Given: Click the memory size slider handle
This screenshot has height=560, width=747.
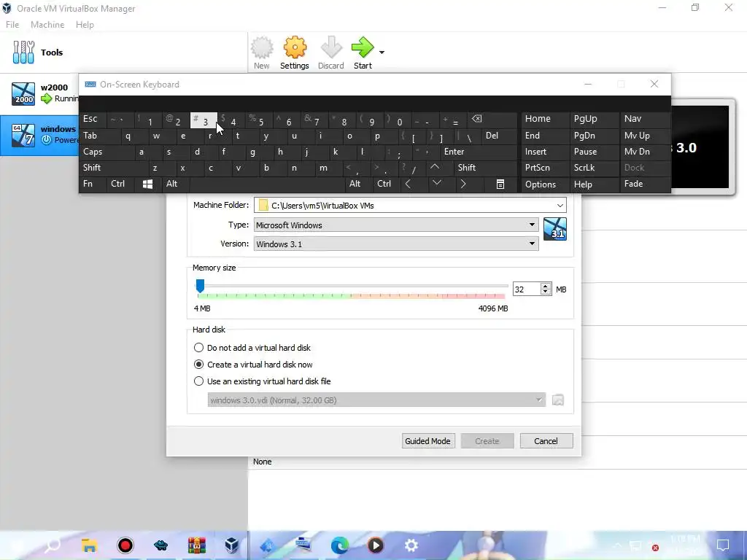Looking at the screenshot, I should (200, 286).
